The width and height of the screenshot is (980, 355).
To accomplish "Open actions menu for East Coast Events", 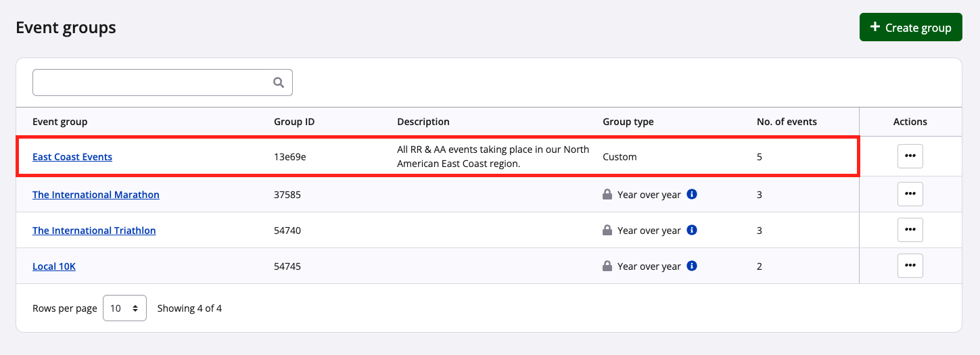I will point(910,156).
